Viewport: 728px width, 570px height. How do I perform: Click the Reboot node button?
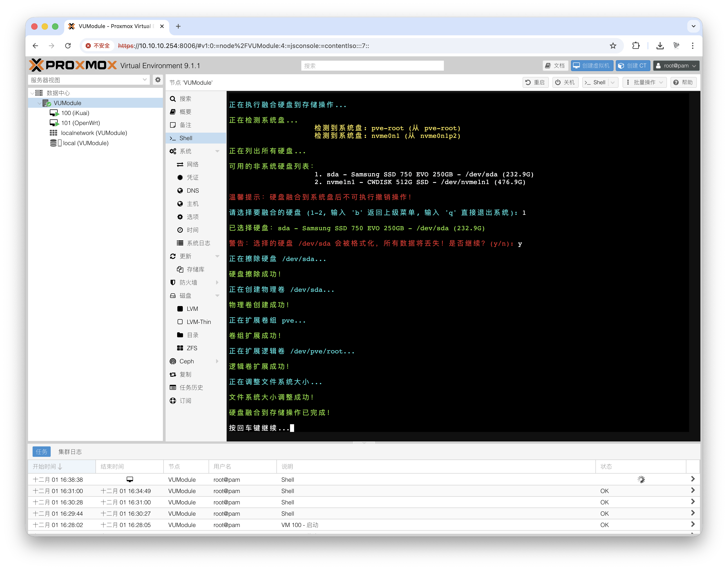(535, 82)
